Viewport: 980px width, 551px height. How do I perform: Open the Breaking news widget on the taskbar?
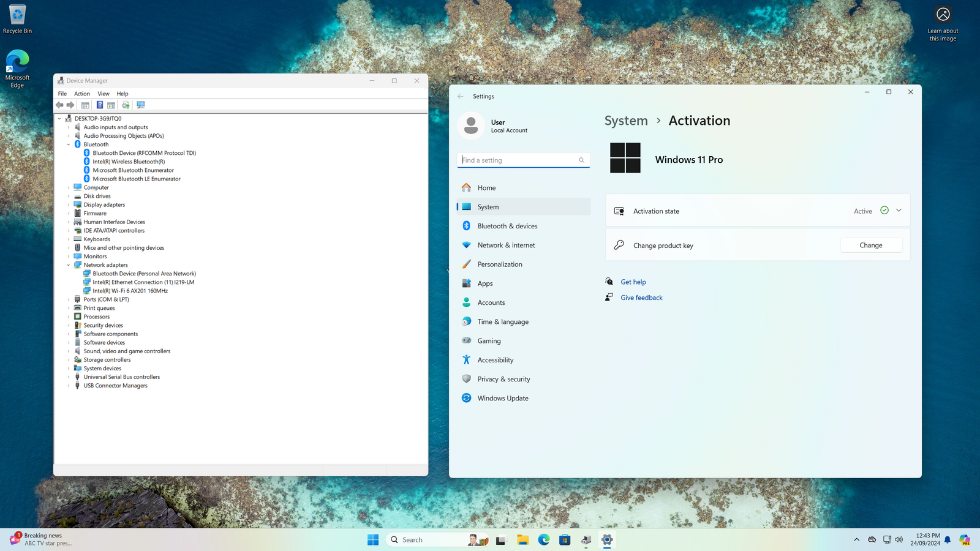(41, 539)
